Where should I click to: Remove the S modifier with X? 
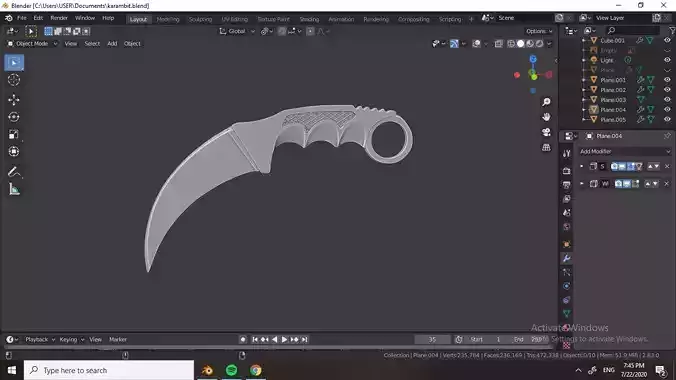(x=667, y=166)
